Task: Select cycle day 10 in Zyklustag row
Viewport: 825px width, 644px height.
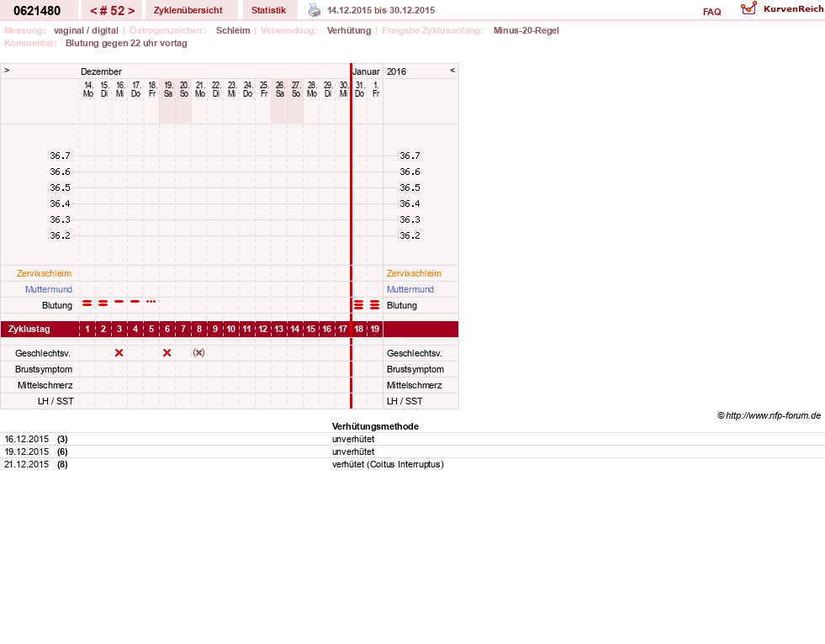Action: point(231,329)
